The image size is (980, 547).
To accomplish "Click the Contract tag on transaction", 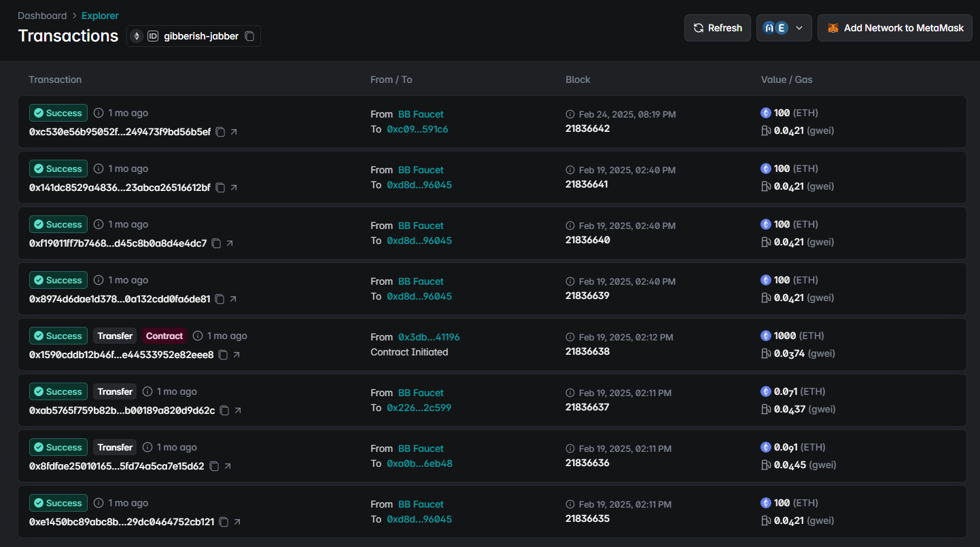I will click(x=164, y=336).
